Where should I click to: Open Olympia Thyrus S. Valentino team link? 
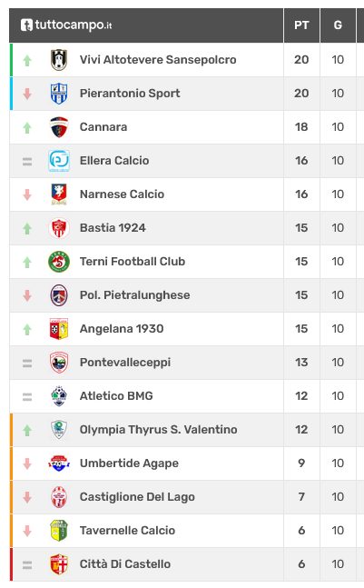click(x=159, y=429)
